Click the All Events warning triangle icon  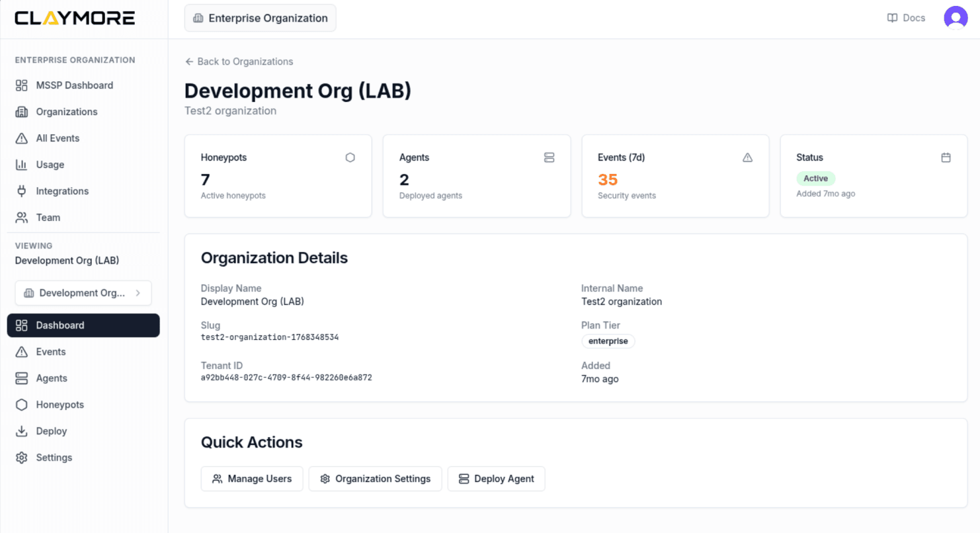22,138
